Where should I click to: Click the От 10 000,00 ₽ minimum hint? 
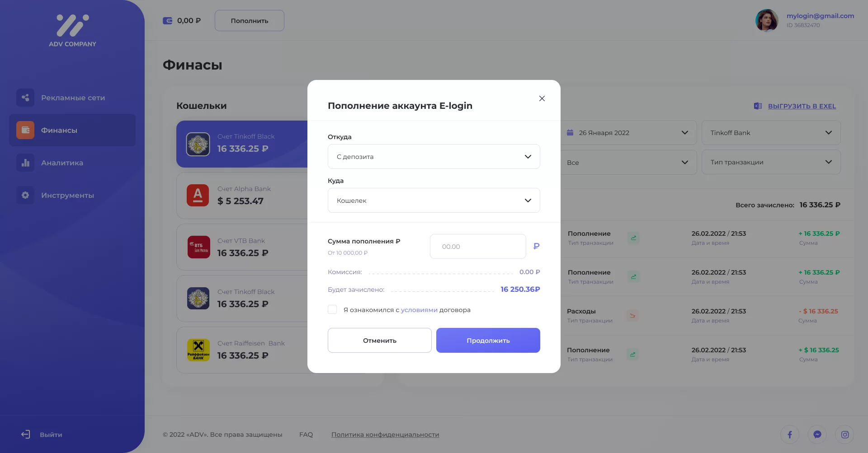348,253
